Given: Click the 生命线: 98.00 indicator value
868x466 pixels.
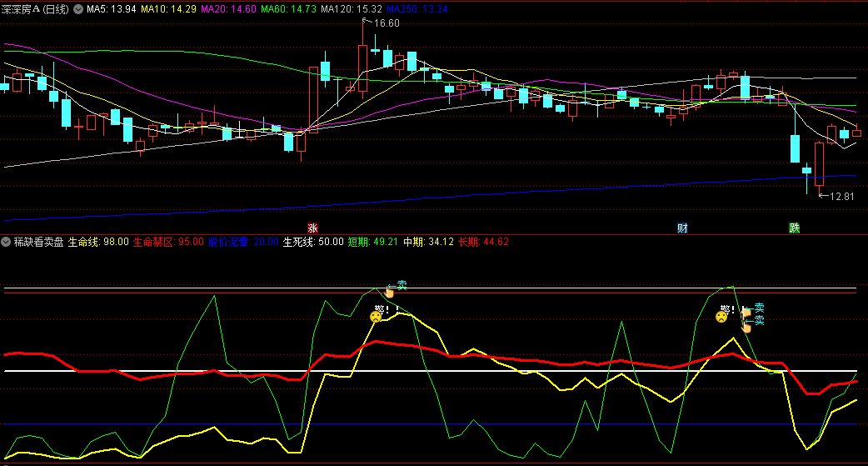Looking at the screenshot, I should click(x=98, y=242).
